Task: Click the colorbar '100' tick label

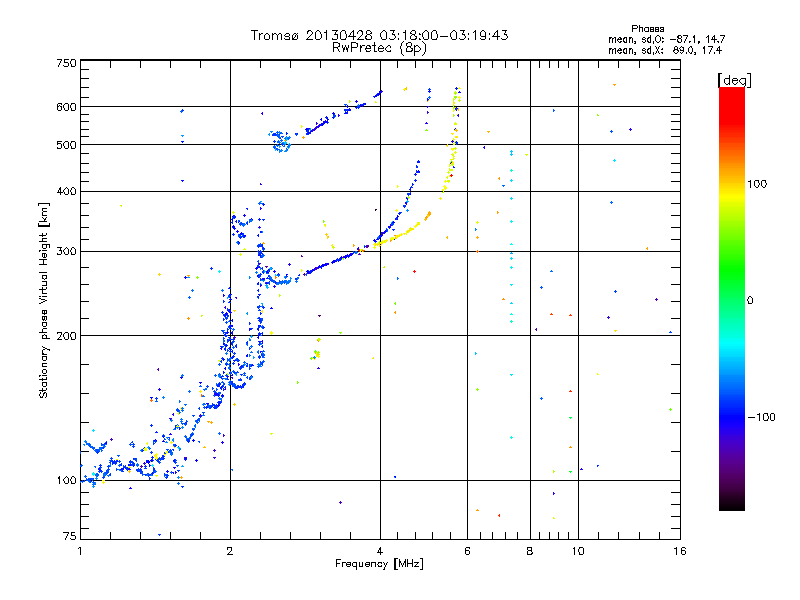Action: point(757,184)
